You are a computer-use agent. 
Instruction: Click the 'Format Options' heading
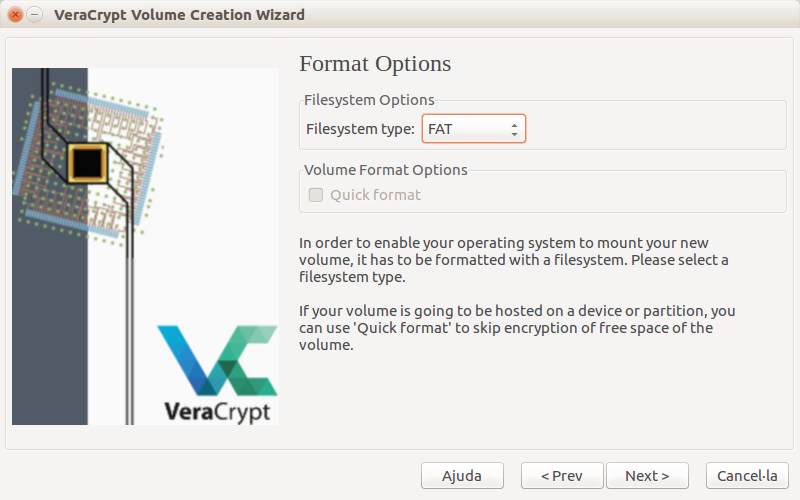point(375,64)
